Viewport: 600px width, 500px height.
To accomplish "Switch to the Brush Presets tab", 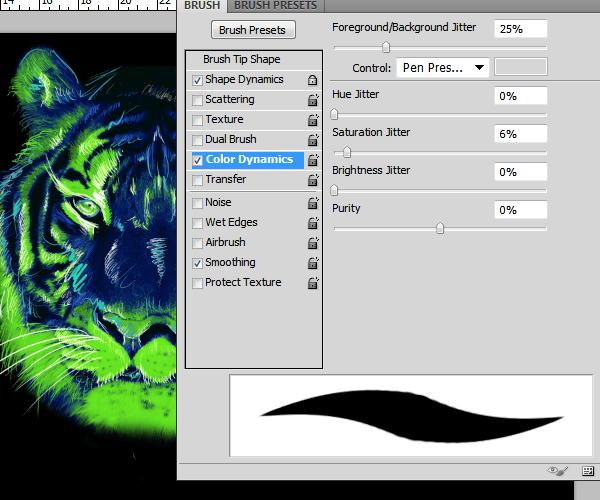I will point(276,6).
